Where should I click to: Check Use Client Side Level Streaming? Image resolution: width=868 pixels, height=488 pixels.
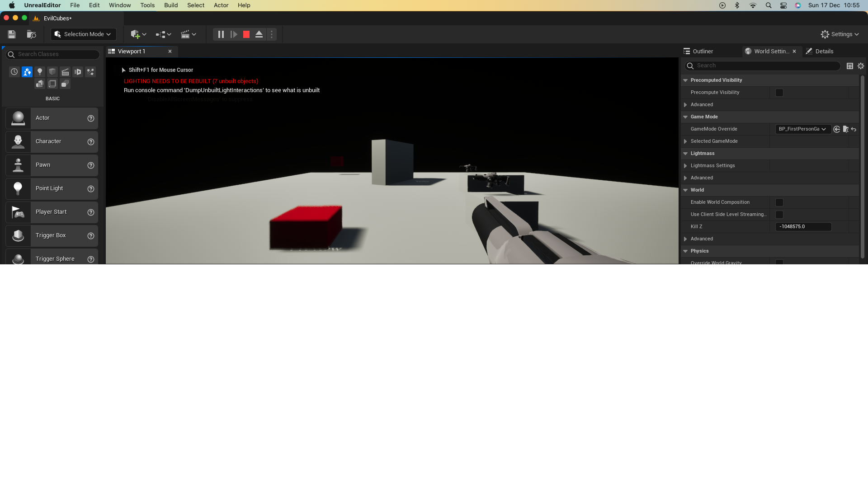click(779, 215)
